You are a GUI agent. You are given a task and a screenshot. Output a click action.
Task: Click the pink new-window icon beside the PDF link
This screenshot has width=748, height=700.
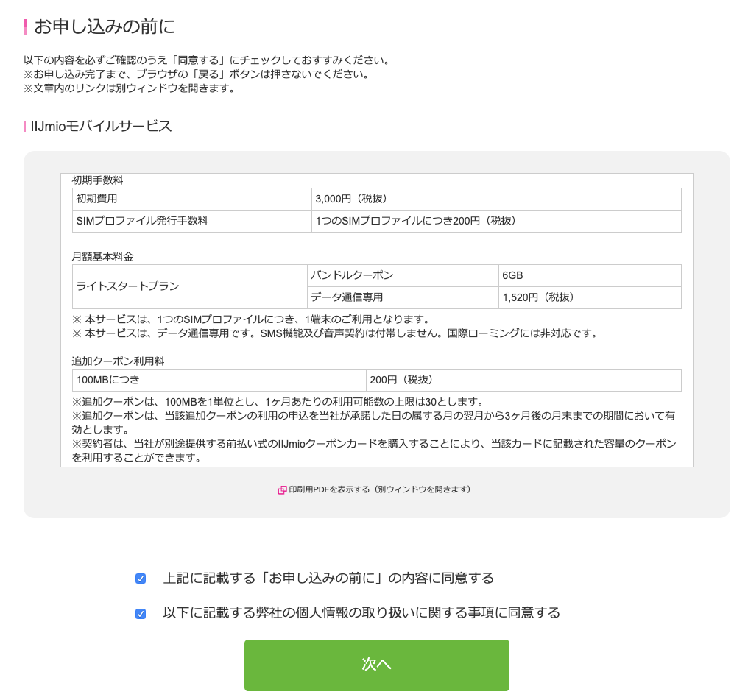click(x=283, y=490)
